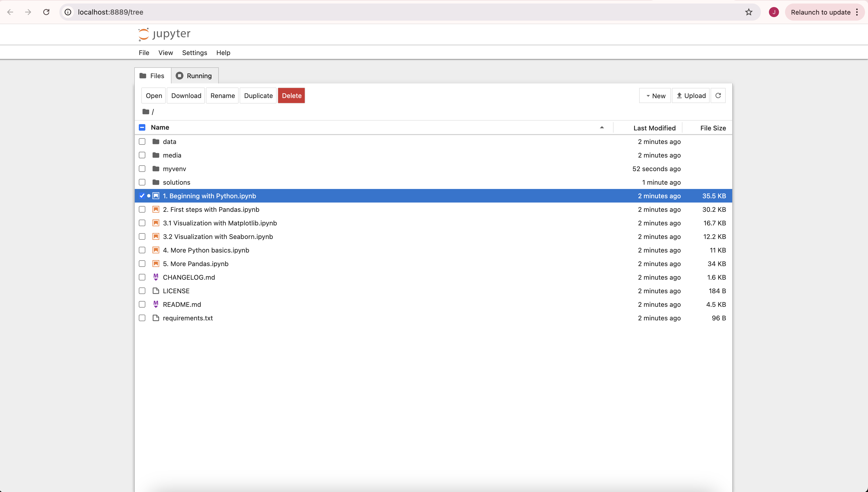Click folder icon for solutions
This screenshot has width=868, height=492.
[x=156, y=182]
